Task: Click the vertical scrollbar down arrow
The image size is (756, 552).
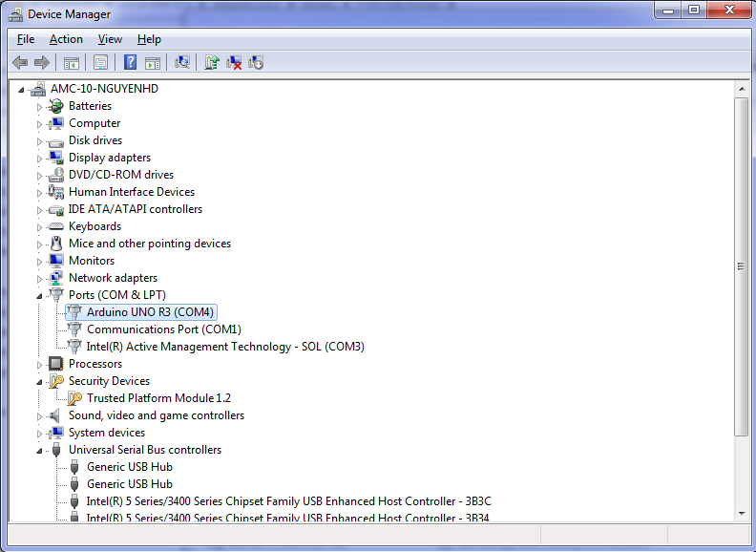Action: [x=742, y=514]
